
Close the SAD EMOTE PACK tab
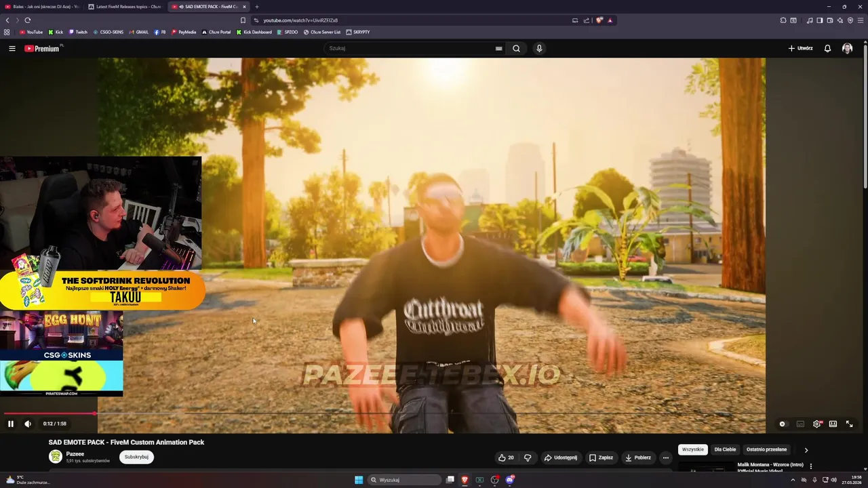coord(244,7)
